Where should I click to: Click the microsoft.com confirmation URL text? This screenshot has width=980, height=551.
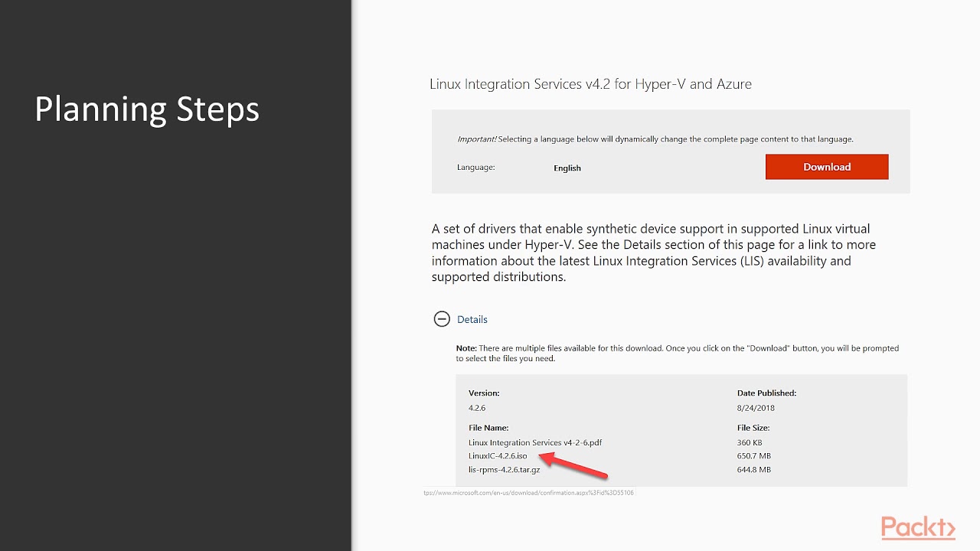click(528, 493)
